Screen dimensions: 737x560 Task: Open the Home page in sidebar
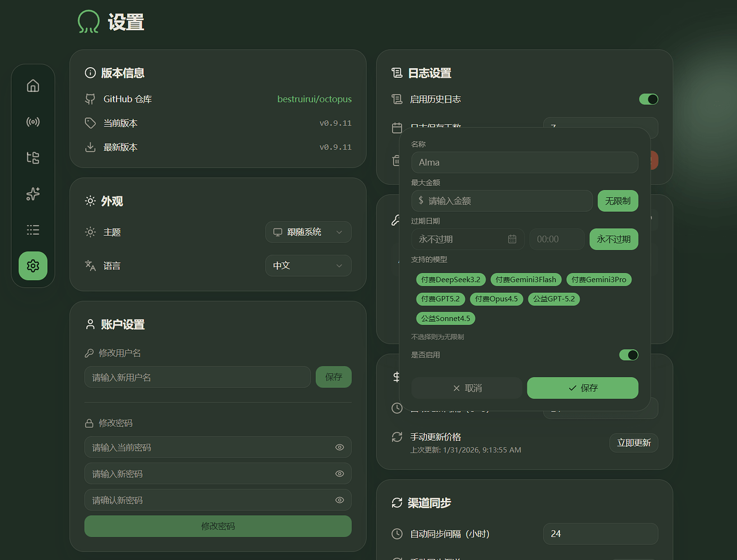pos(33,86)
